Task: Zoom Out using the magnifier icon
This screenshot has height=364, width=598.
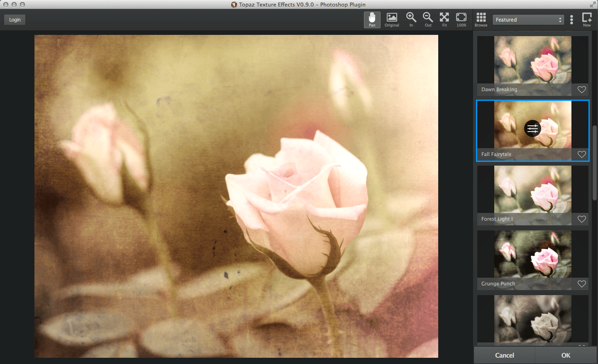Action: click(x=427, y=20)
